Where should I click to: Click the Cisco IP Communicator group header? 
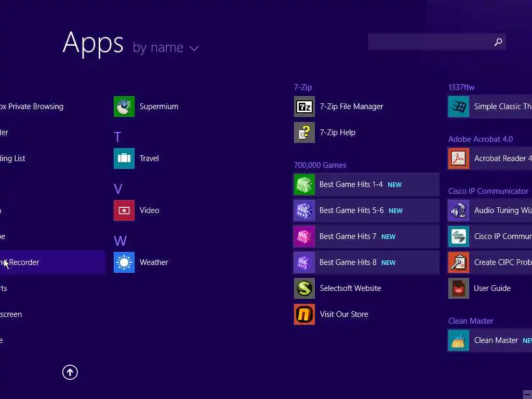tap(488, 191)
